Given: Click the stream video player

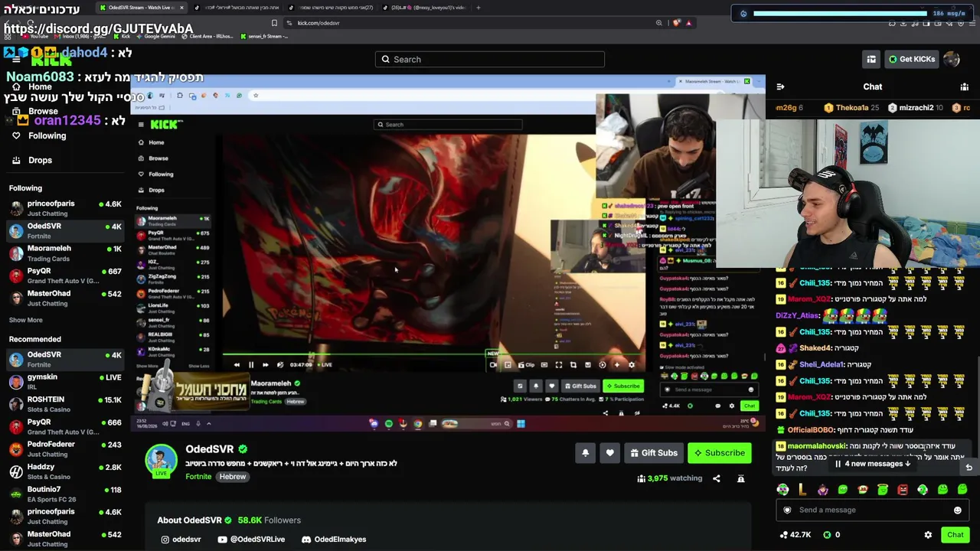Looking at the screenshot, I should click(448, 253).
